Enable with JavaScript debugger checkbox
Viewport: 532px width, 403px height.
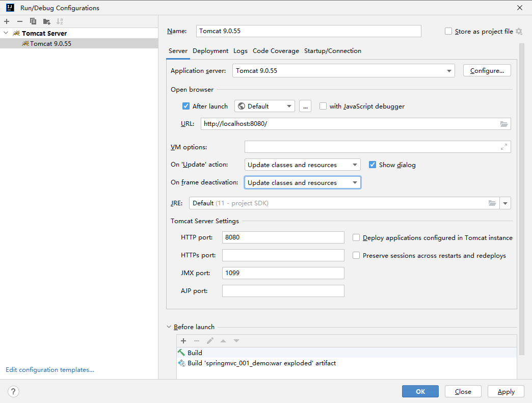coord(323,106)
